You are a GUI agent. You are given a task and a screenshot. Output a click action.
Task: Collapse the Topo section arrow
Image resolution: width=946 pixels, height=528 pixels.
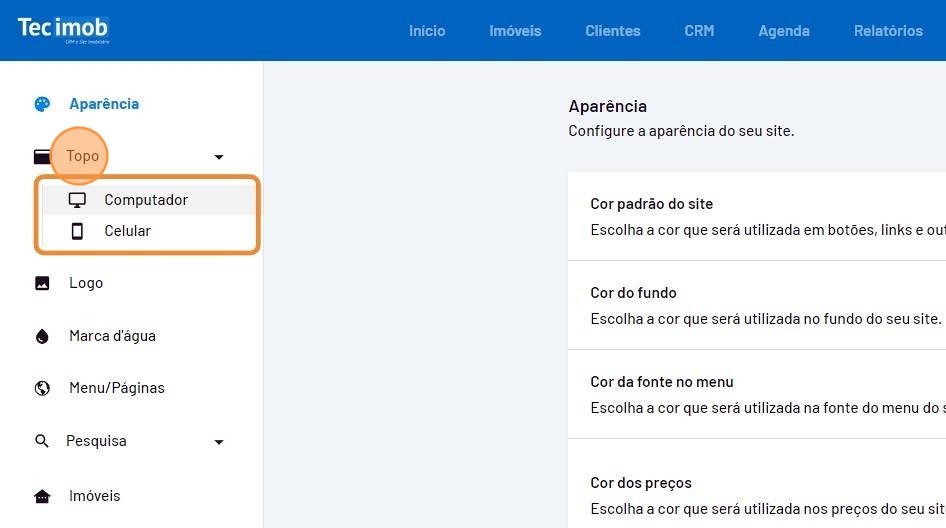pyautogui.click(x=219, y=157)
